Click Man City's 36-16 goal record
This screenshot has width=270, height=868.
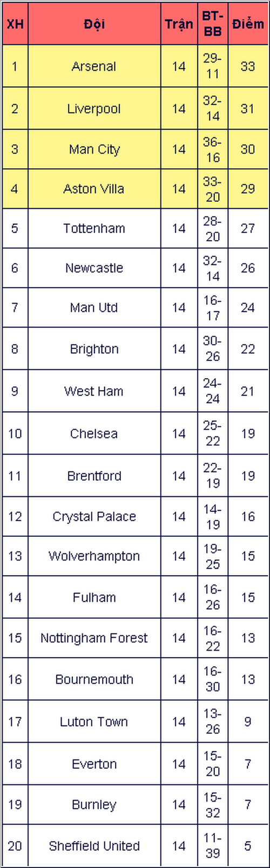(x=213, y=149)
